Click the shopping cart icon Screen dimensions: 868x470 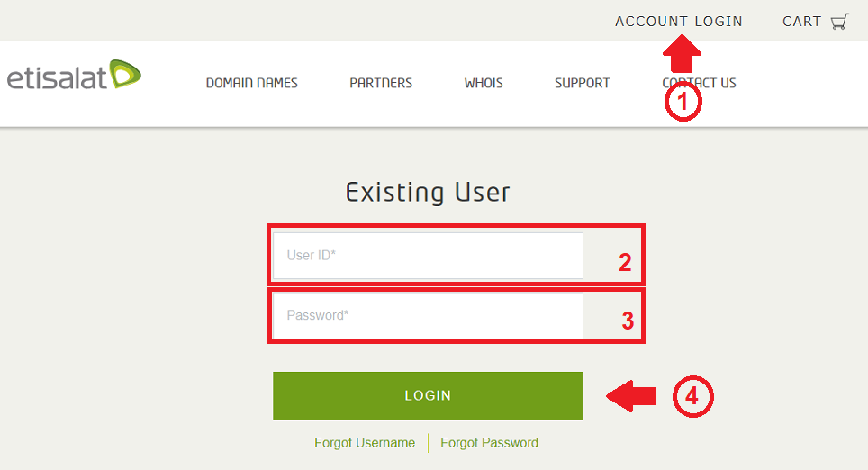click(839, 22)
